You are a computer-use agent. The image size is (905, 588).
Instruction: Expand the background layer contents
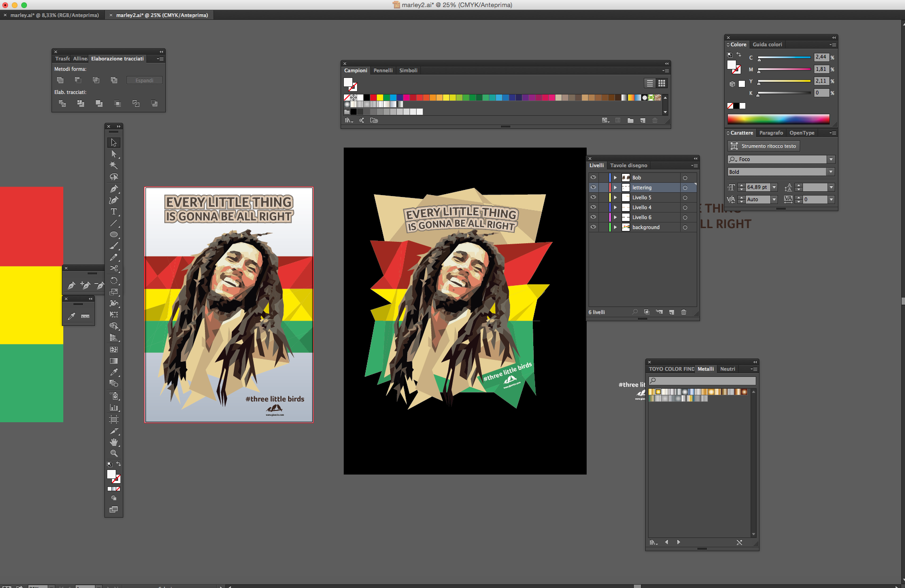(615, 227)
